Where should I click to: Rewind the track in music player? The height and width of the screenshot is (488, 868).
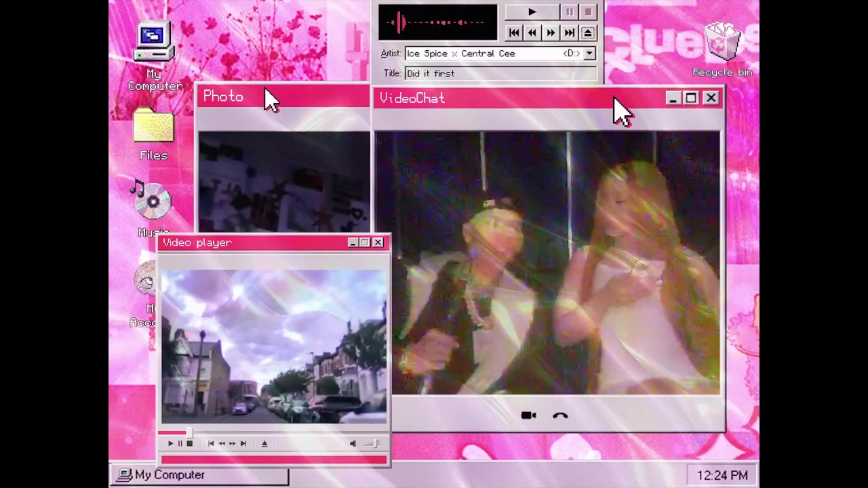click(x=532, y=33)
